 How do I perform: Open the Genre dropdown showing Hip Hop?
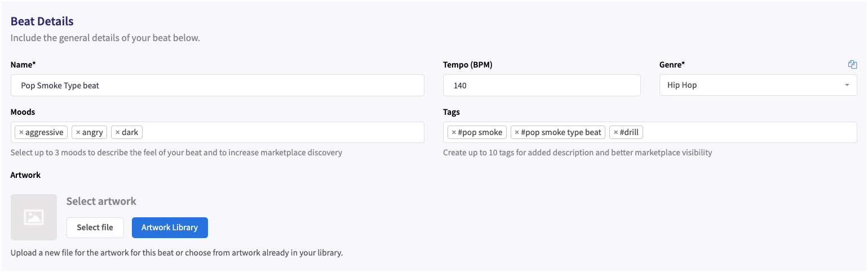click(x=758, y=85)
